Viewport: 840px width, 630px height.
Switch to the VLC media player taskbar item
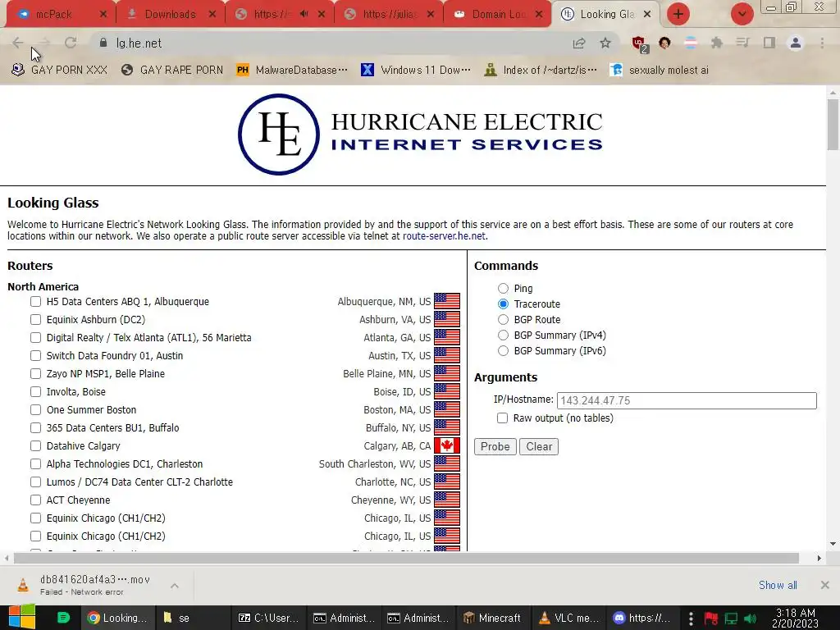click(x=568, y=618)
